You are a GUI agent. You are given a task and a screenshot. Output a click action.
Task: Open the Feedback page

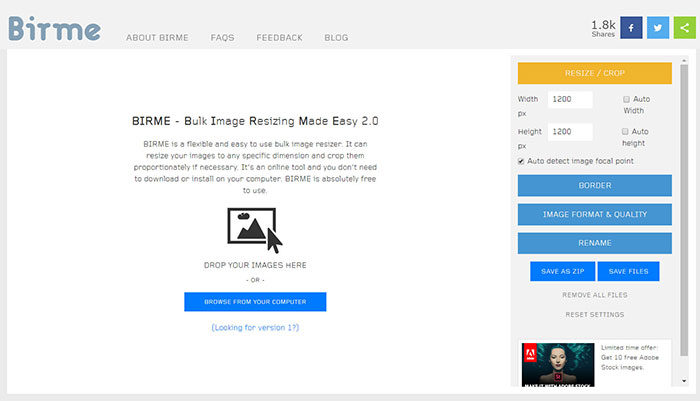click(x=279, y=38)
